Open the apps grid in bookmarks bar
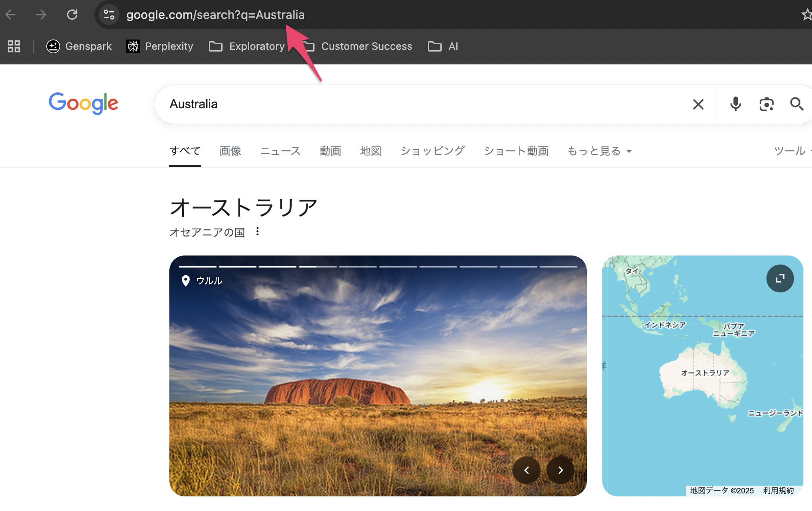This screenshot has width=812, height=511. point(14,46)
